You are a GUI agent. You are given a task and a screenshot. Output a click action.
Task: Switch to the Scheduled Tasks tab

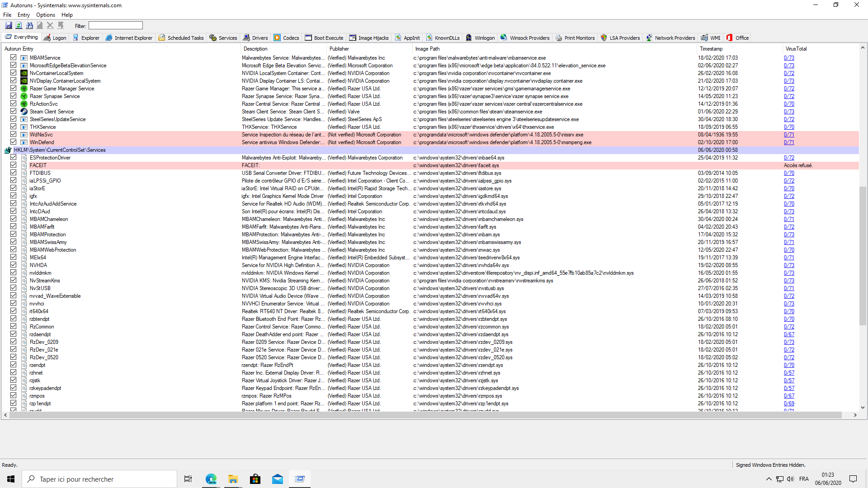pos(181,38)
